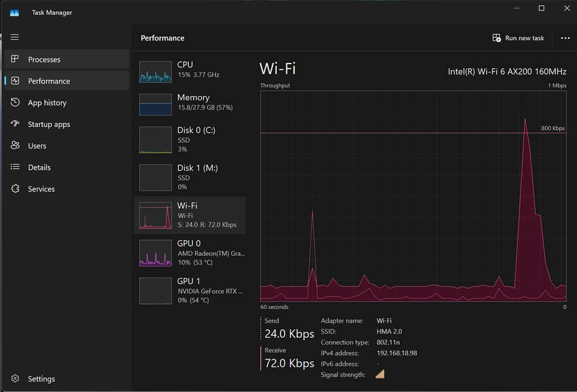Image resolution: width=577 pixels, height=392 pixels.
Task: Click the Startup apps gauge icon
Action: click(x=15, y=124)
